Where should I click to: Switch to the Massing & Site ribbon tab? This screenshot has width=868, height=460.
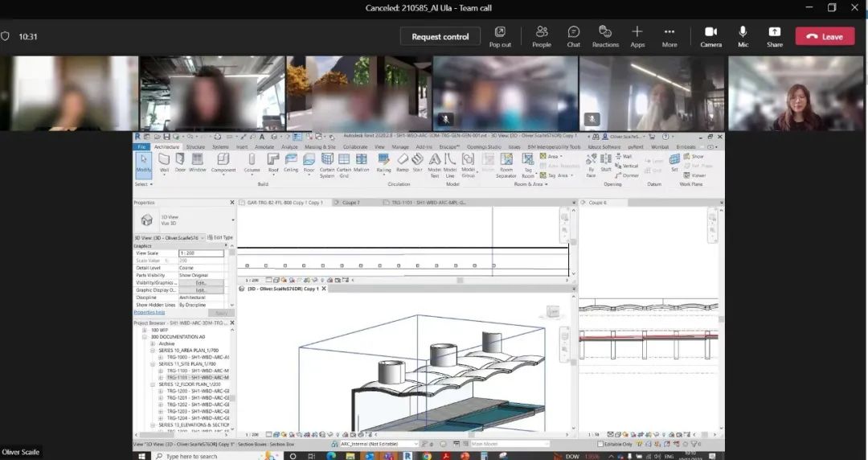(x=320, y=147)
